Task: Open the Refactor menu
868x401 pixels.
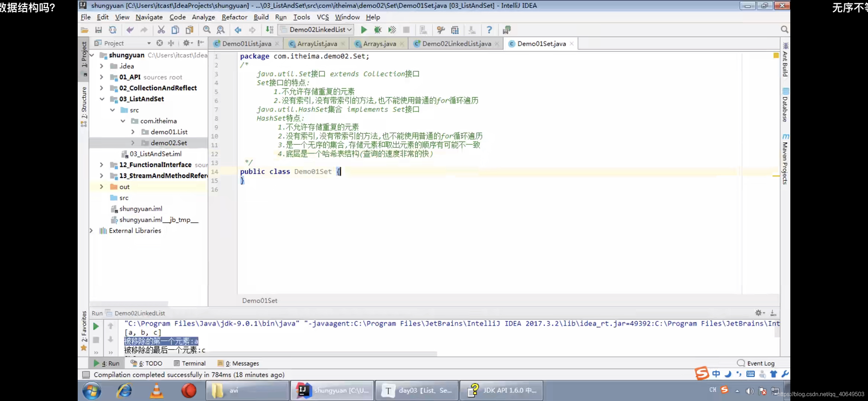Action: [234, 17]
